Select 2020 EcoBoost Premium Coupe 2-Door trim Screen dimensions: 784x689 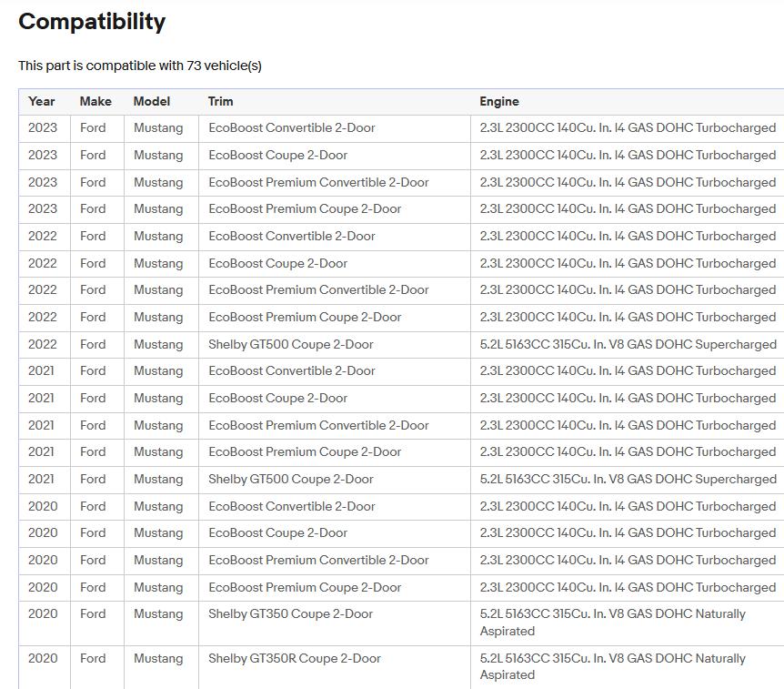coord(305,587)
